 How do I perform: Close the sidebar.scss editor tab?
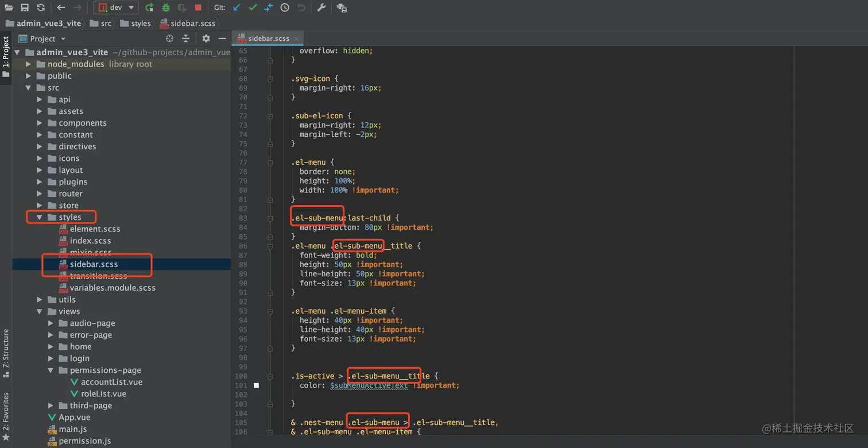(297, 38)
